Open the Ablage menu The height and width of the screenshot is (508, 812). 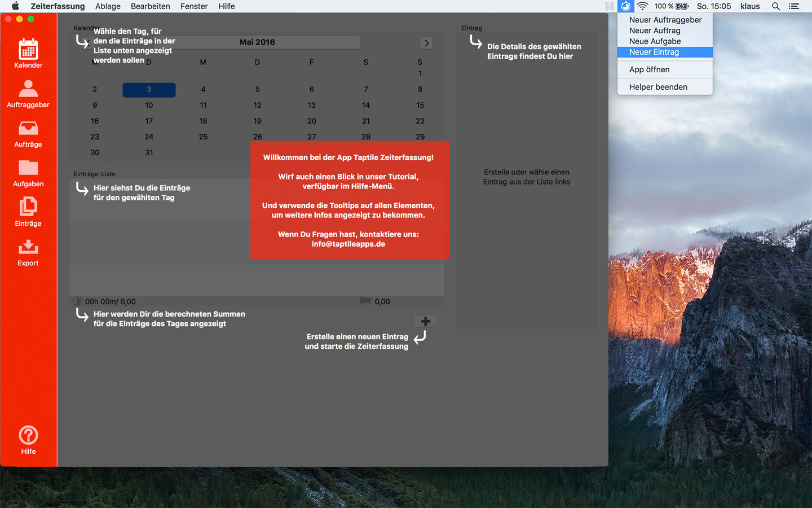click(108, 6)
